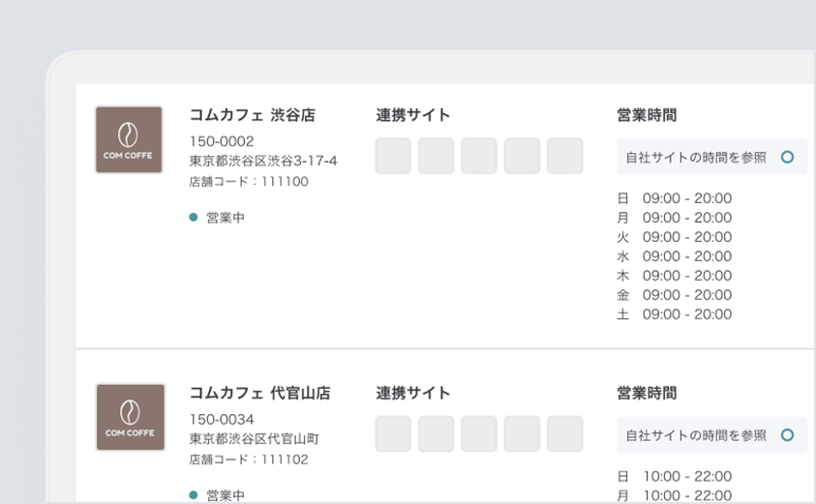Image resolution: width=816 pixels, height=504 pixels.
Task: Select second linked site icon for Shibuya store
Action: point(437,156)
